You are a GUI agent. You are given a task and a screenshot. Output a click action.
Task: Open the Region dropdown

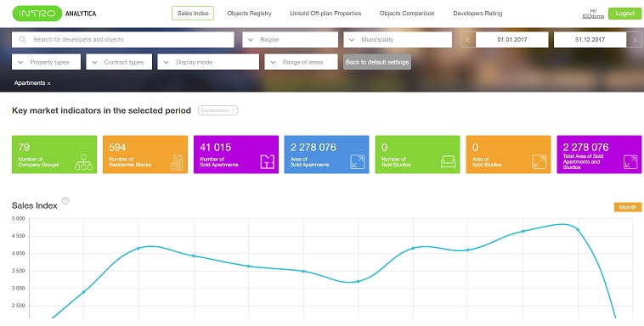[290, 40]
